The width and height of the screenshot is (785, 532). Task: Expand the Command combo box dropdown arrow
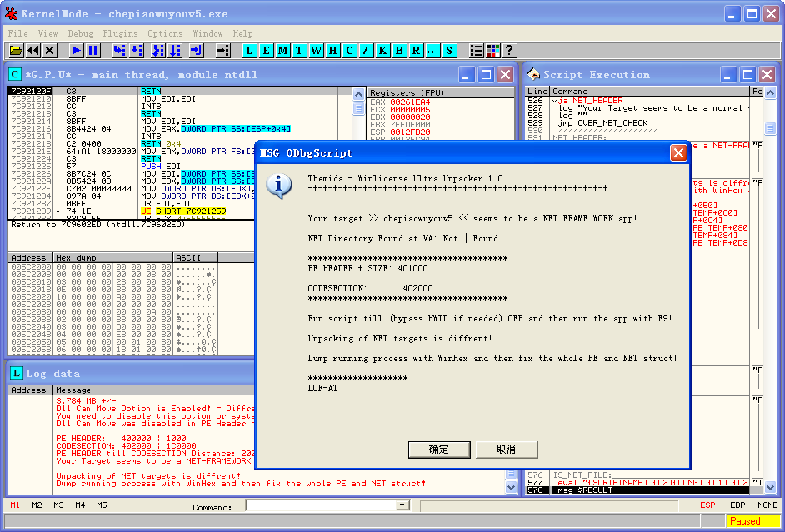402,505
